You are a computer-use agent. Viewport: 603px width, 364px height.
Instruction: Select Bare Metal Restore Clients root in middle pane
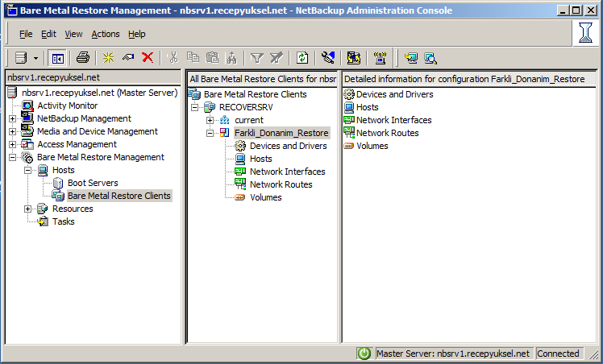tap(255, 94)
